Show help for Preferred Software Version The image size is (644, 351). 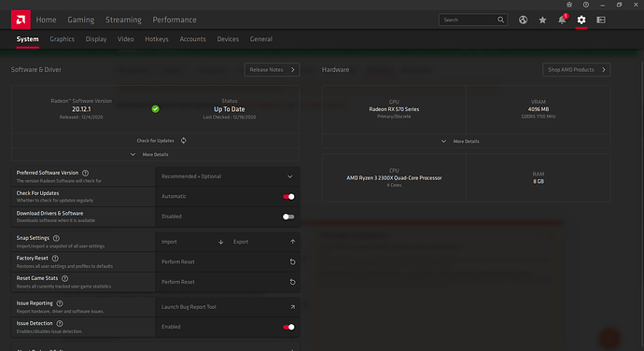click(86, 173)
